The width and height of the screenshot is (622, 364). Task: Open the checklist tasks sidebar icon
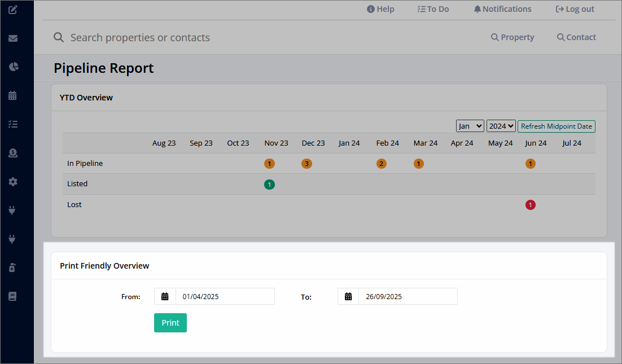tap(12, 124)
